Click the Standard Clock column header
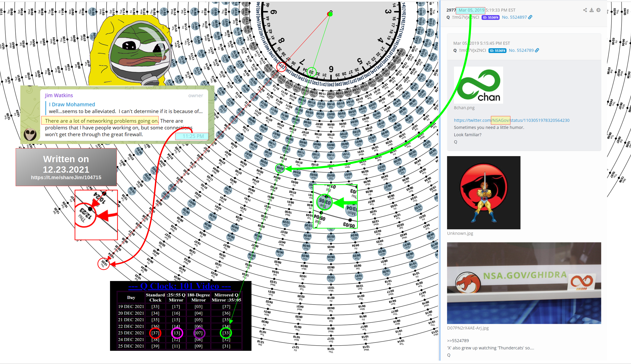631x364 pixels. 155,297
